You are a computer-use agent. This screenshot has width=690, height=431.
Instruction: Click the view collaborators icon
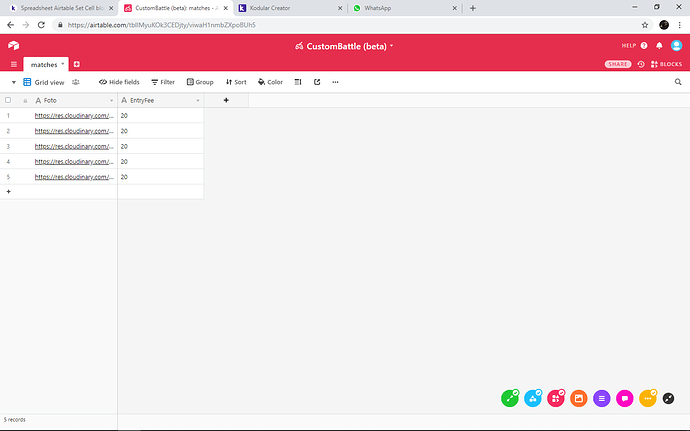click(76, 82)
